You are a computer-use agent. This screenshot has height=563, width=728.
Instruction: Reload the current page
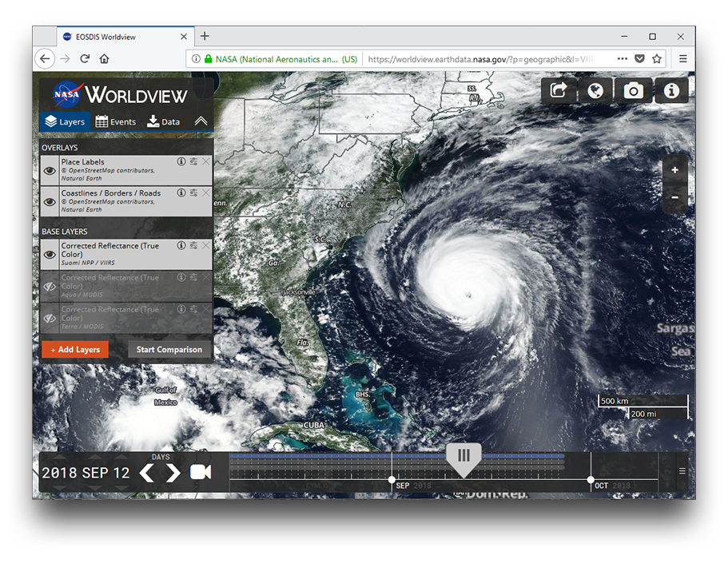[85, 58]
